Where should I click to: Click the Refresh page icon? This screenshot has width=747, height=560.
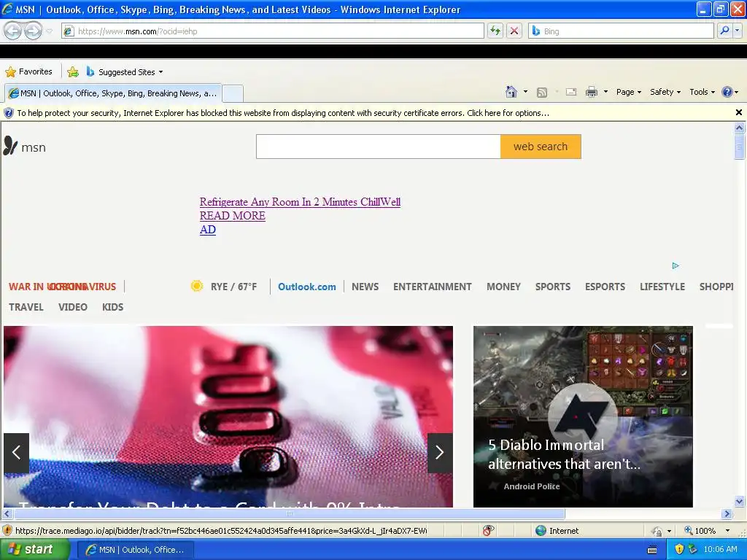[495, 31]
